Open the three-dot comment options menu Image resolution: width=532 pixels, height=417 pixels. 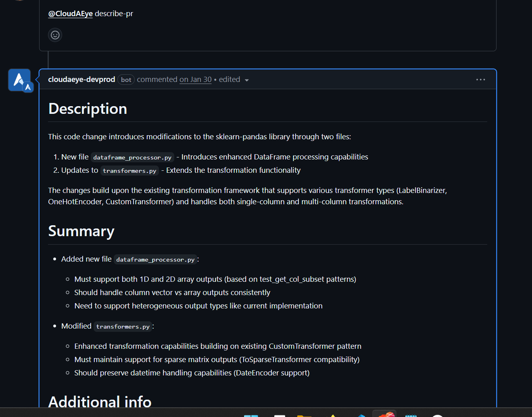480,80
